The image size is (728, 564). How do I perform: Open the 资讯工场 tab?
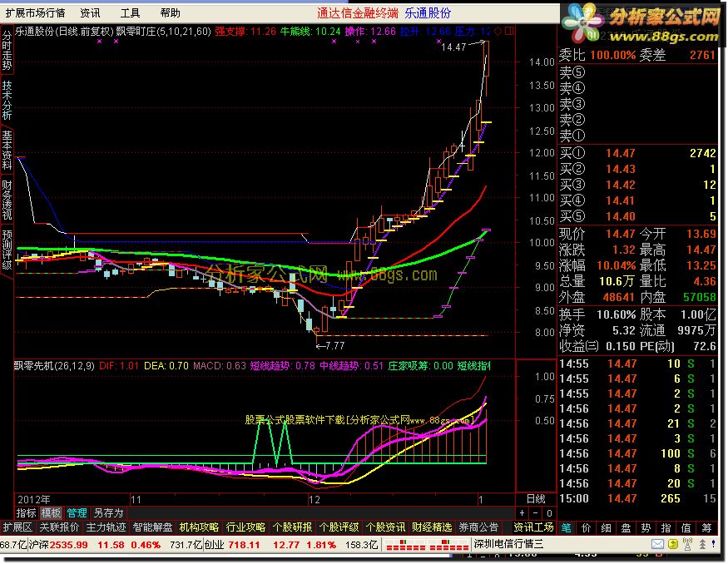[534, 527]
